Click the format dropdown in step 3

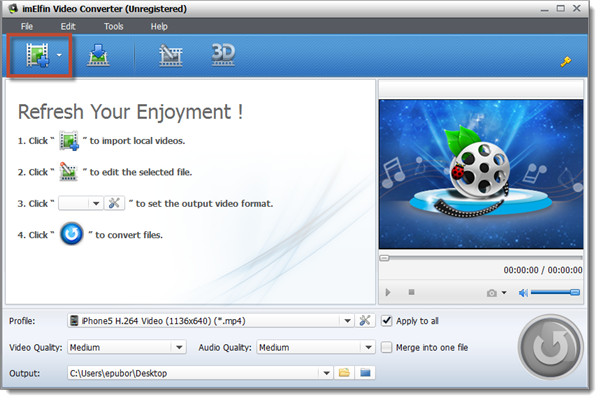click(x=80, y=203)
